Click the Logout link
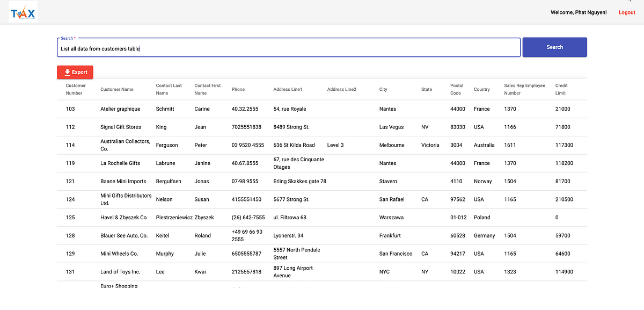Image resolution: width=644 pixels, height=310 pixels. point(627,12)
